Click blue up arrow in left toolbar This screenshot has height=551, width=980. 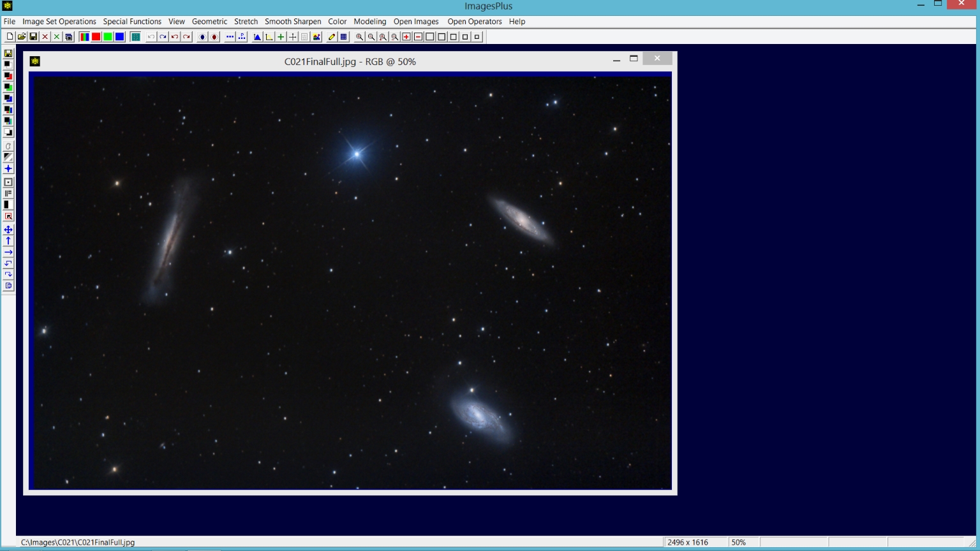click(x=8, y=241)
